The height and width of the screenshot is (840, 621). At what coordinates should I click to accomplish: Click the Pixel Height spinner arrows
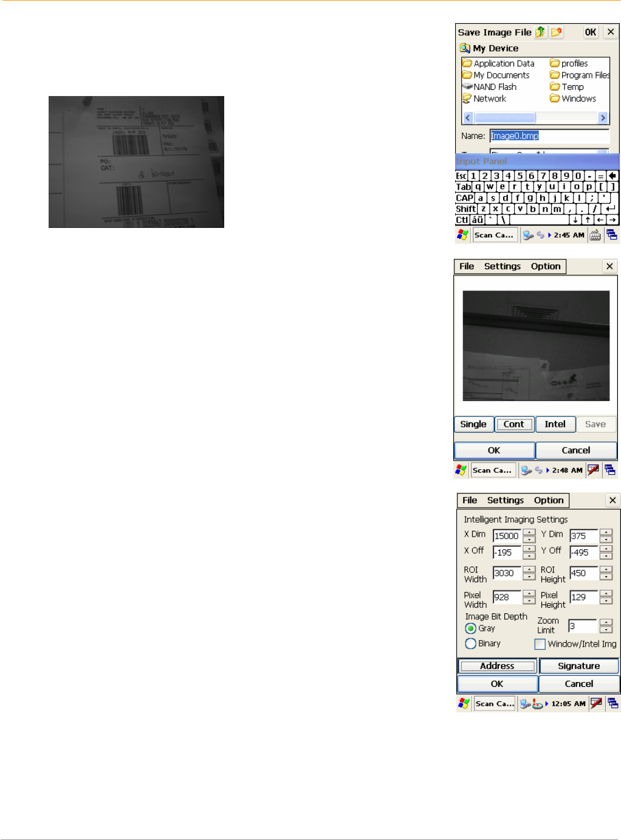[x=606, y=597]
